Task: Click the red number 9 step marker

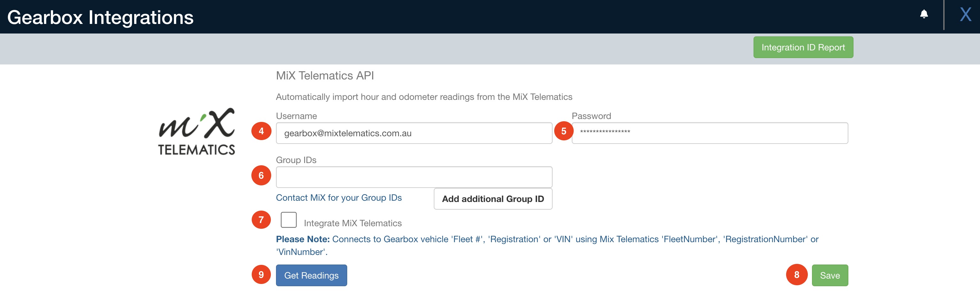Action: 261,275
